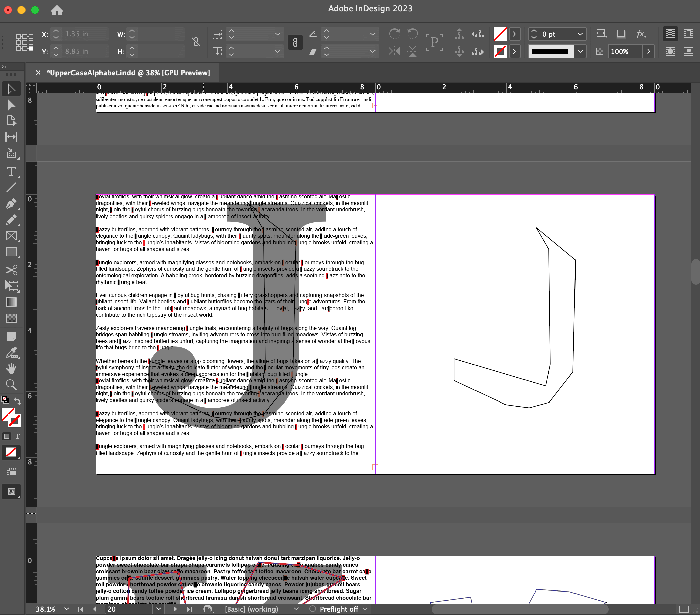Image resolution: width=700 pixels, height=615 pixels.
Task: Expand the zoom level dropdown
Action: point(66,609)
